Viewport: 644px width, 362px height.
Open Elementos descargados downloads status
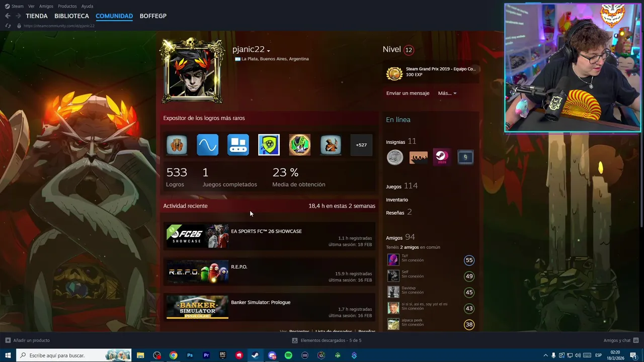click(x=327, y=340)
